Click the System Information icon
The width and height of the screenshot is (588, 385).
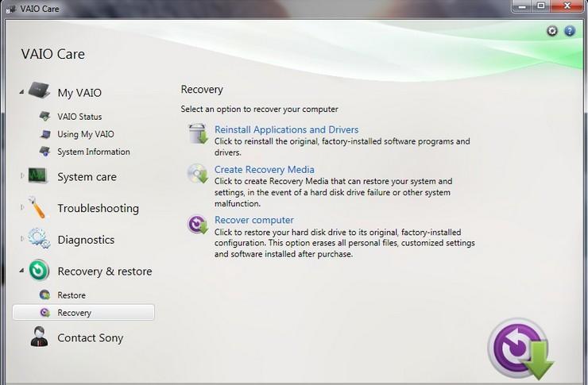click(45, 152)
